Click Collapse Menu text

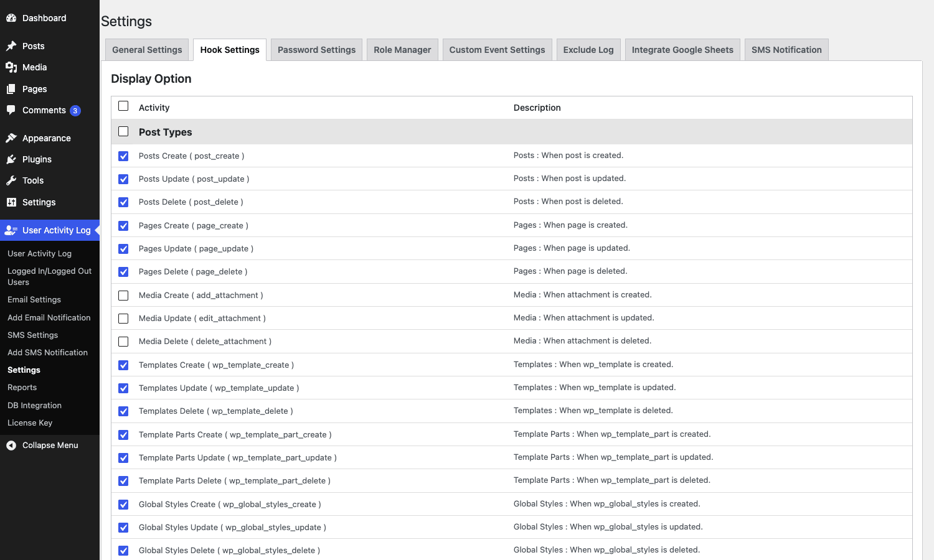tap(50, 446)
